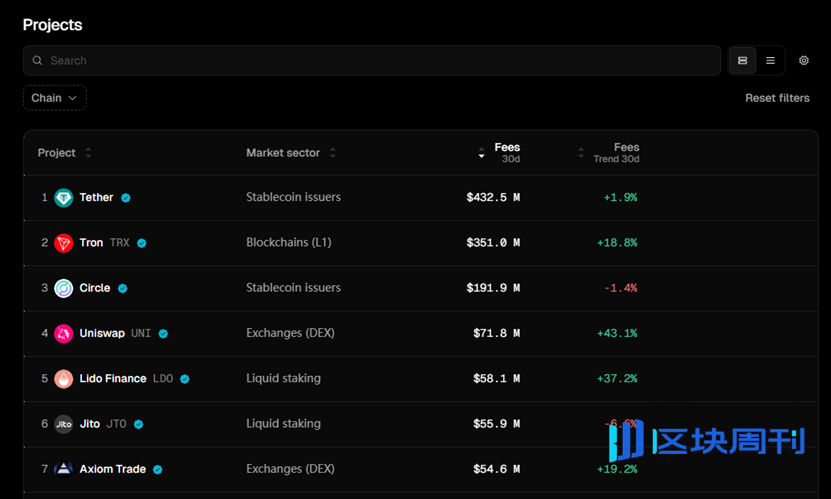Open the Lido Finance project link

113,379
